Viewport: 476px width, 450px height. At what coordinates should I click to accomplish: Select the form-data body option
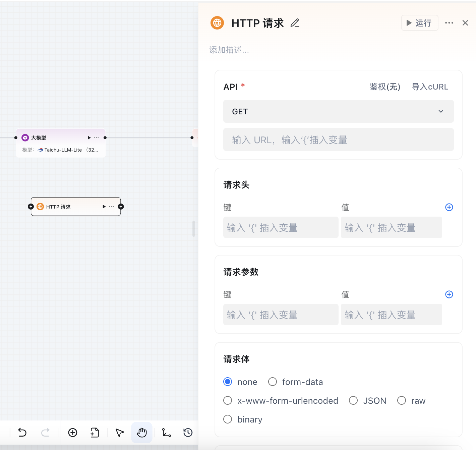coord(273,382)
